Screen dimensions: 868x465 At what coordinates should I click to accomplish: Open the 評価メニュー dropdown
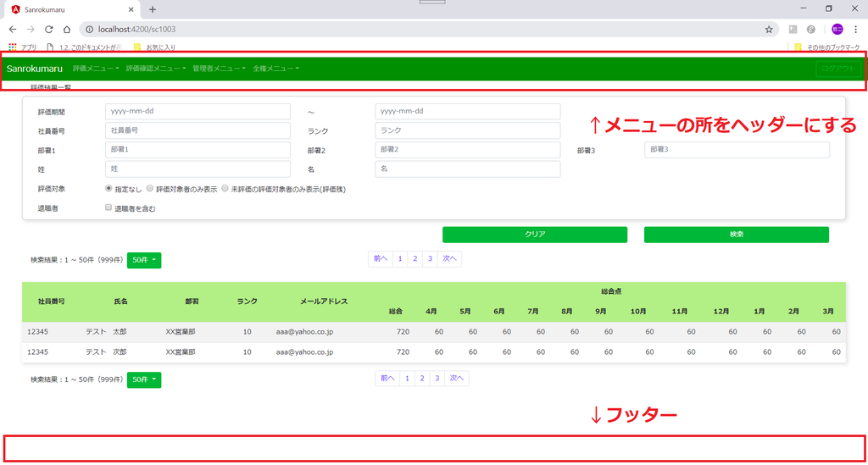point(96,69)
